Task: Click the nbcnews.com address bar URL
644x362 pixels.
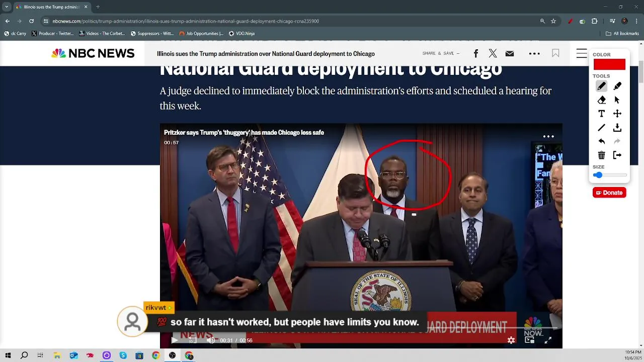Action: (x=186, y=21)
